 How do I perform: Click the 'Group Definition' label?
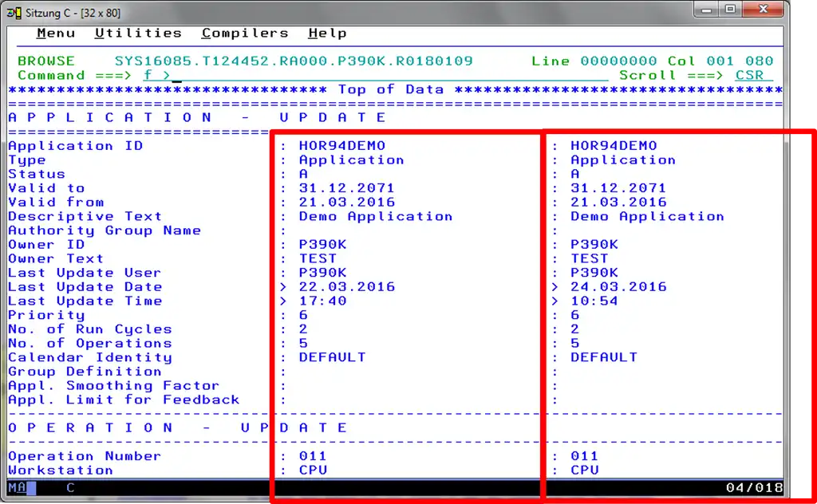pyautogui.click(x=85, y=372)
